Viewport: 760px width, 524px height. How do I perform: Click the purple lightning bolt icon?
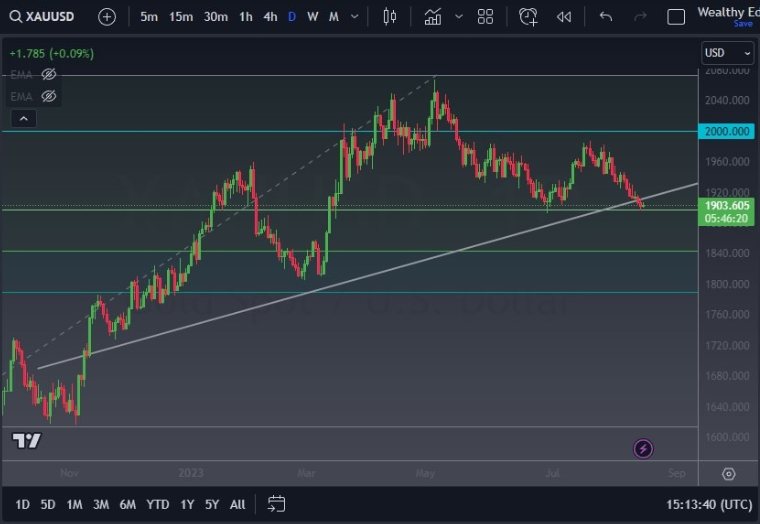(x=643, y=449)
